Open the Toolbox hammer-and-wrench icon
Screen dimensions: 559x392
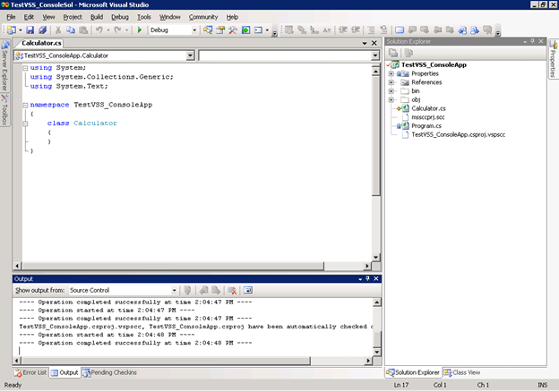(x=233, y=30)
